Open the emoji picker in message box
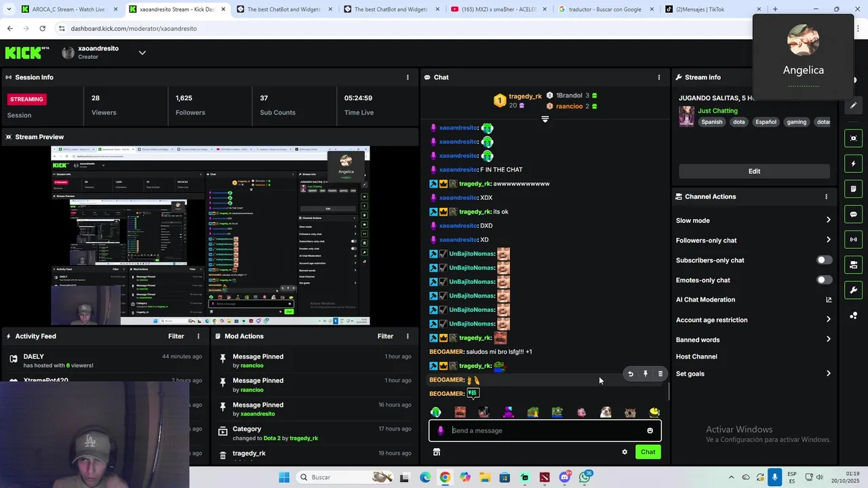Screen dimensions: 868x488 tap(650, 430)
